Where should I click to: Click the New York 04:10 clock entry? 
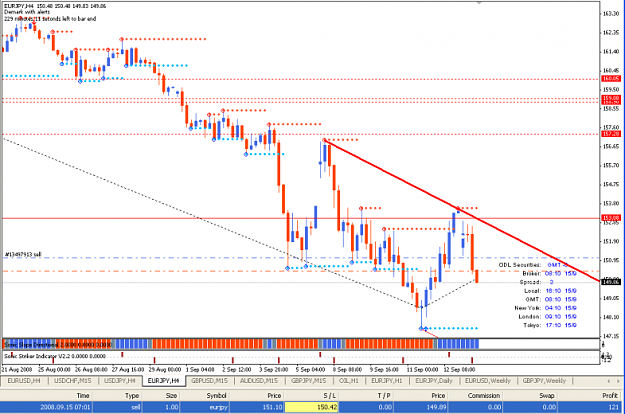[x=545, y=308]
